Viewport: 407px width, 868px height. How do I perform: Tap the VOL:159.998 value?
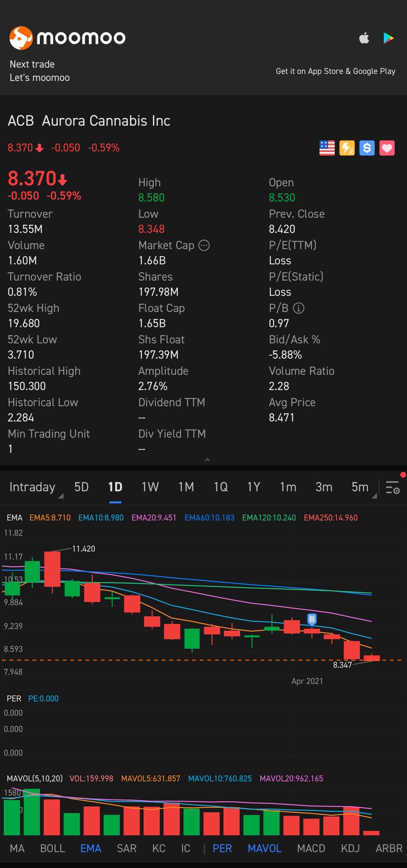click(x=91, y=779)
